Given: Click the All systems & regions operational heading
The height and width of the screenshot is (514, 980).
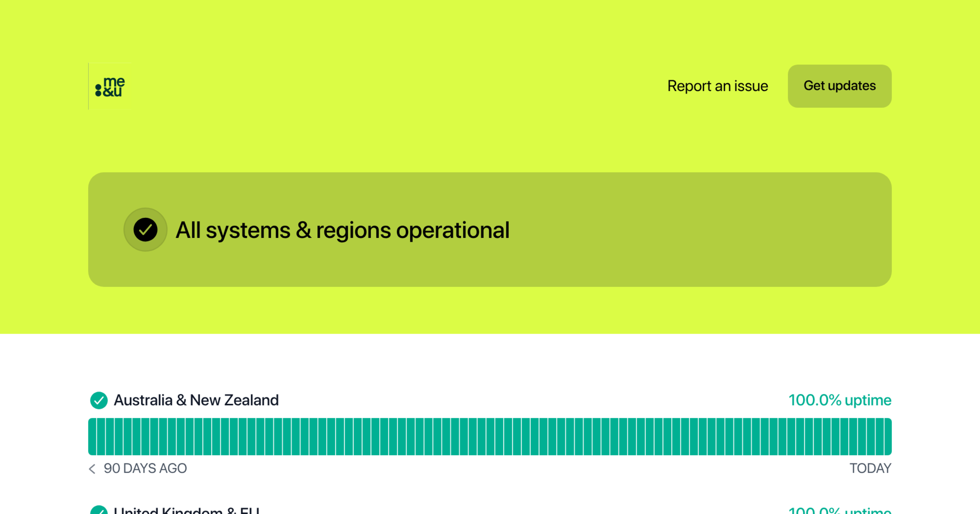Looking at the screenshot, I should [x=343, y=230].
